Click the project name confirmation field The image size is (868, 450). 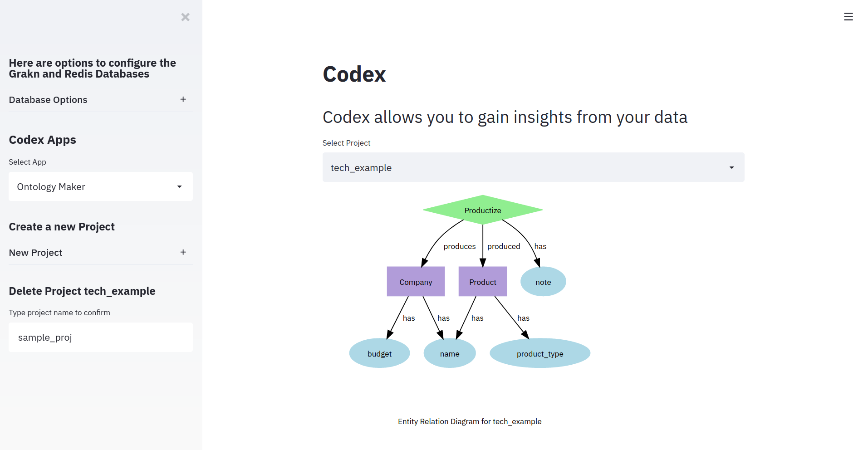(100, 337)
